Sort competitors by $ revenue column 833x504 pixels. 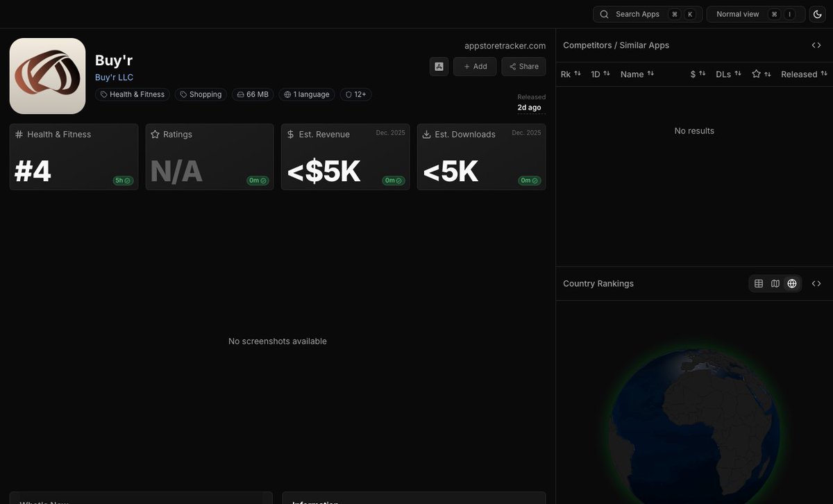click(x=698, y=74)
